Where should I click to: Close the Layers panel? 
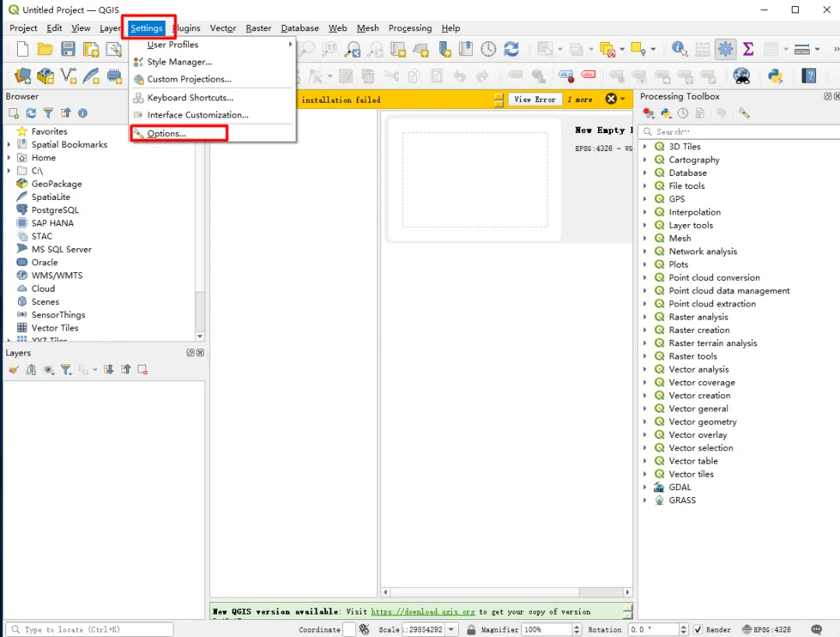200,352
